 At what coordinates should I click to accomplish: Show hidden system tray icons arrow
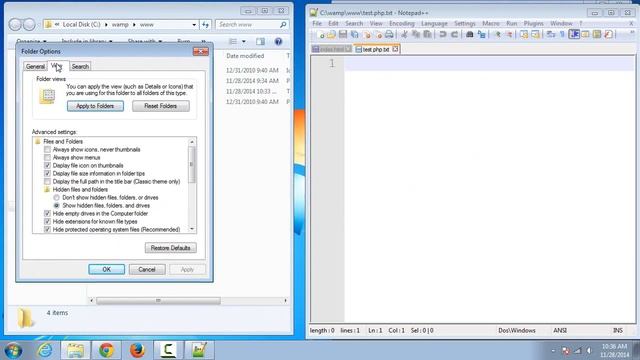553,351
